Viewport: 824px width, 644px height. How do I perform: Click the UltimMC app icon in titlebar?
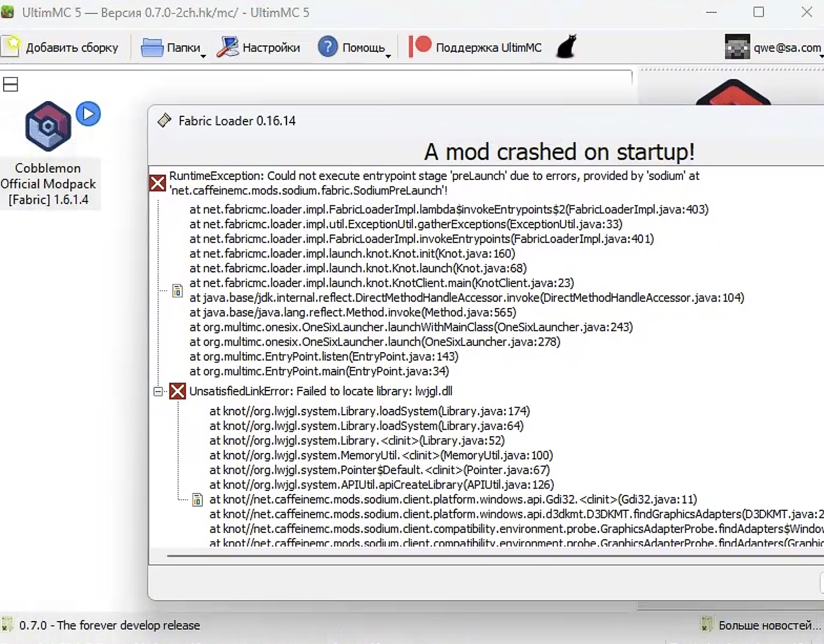tap(7, 12)
